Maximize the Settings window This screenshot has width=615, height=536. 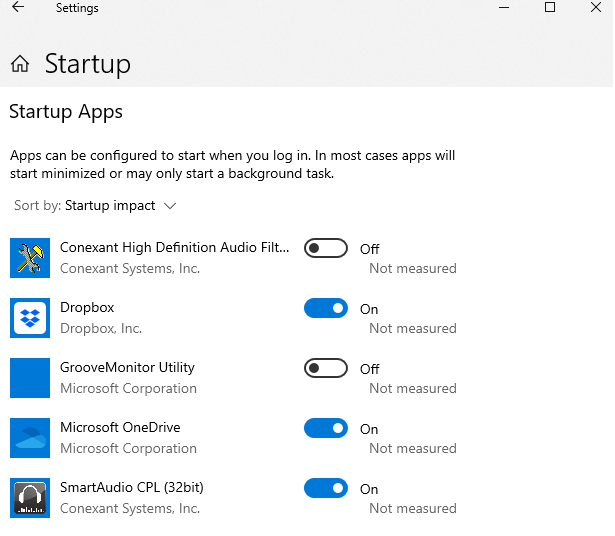[x=550, y=7]
